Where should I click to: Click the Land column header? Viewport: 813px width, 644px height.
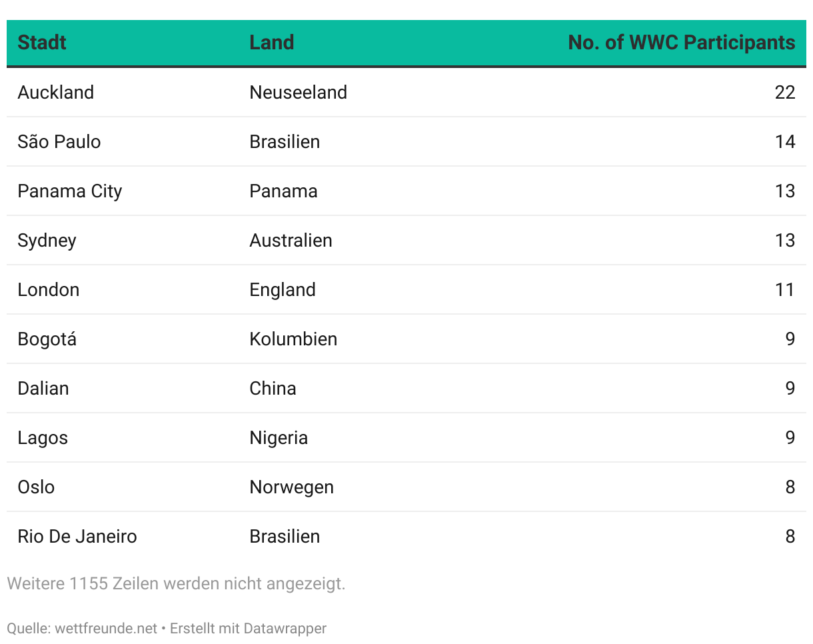click(x=271, y=43)
